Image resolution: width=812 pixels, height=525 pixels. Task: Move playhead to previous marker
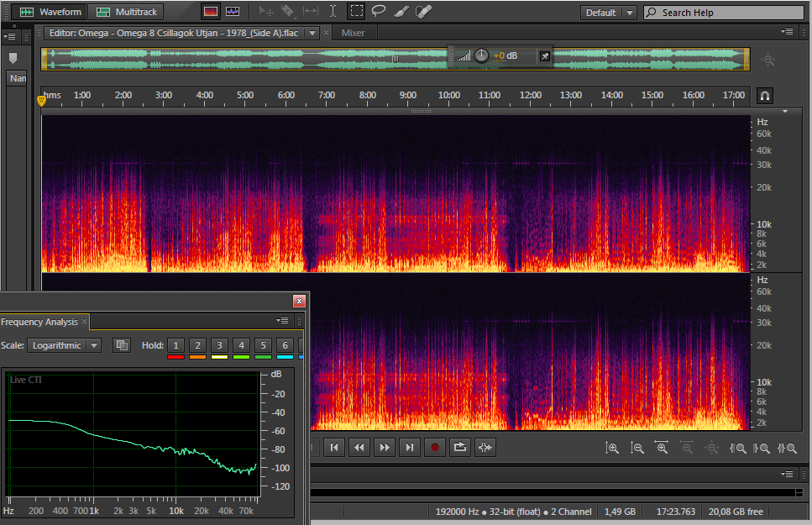point(334,447)
